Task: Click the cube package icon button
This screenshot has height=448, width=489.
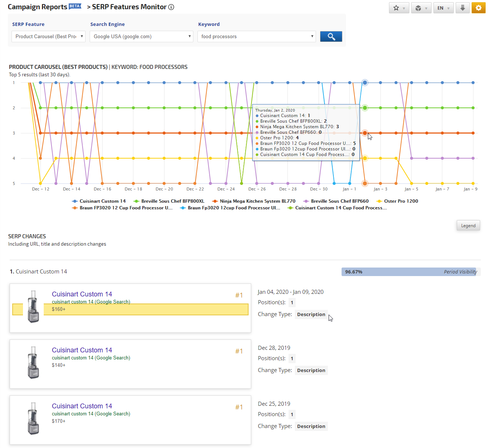Action: point(420,8)
